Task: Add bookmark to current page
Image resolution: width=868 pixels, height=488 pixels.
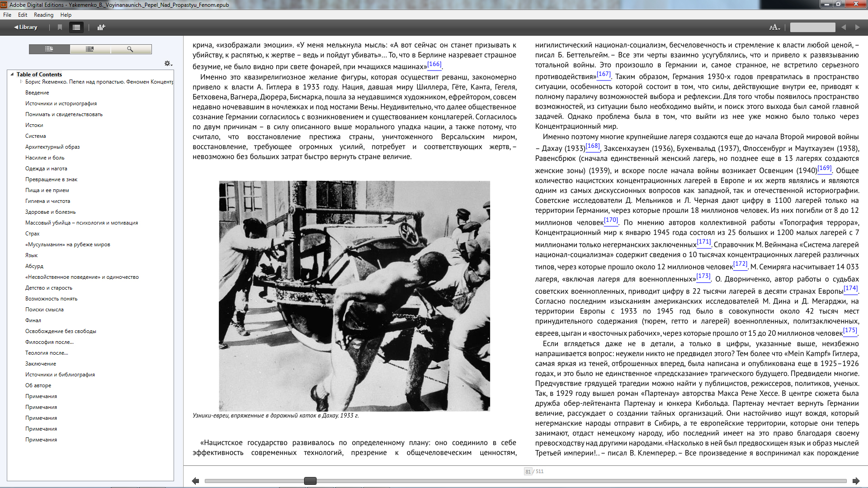Action: [x=60, y=27]
